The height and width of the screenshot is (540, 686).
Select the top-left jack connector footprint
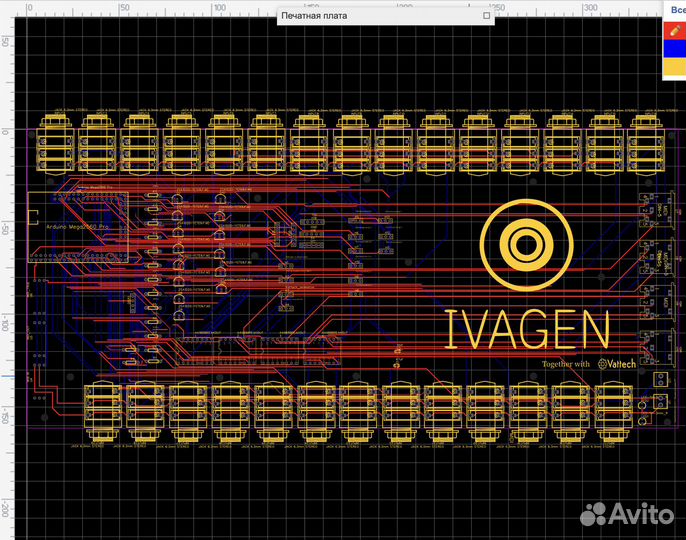coord(55,144)
